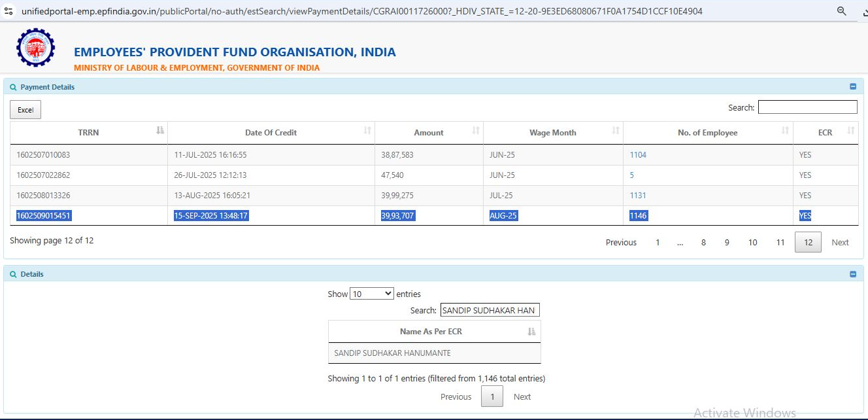Image resolution: width=868 pixels, height=420 pixels.
Task: Go to payment page 11
Action: tap(780, 242)
